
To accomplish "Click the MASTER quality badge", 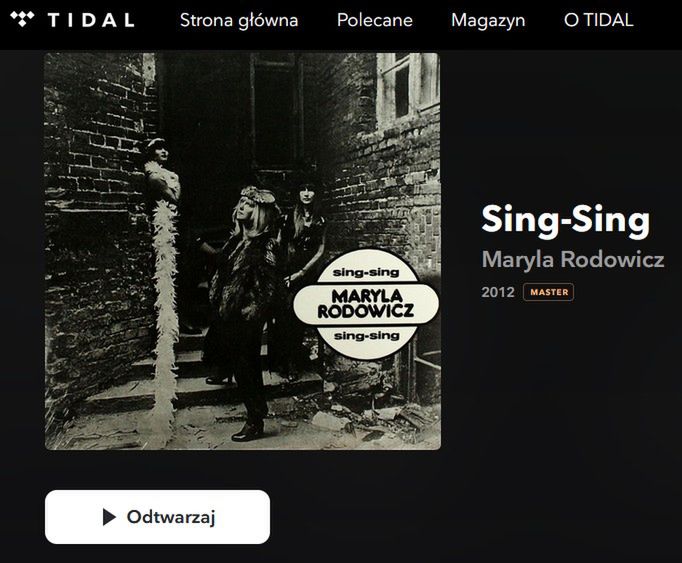I will click(548, 292).
